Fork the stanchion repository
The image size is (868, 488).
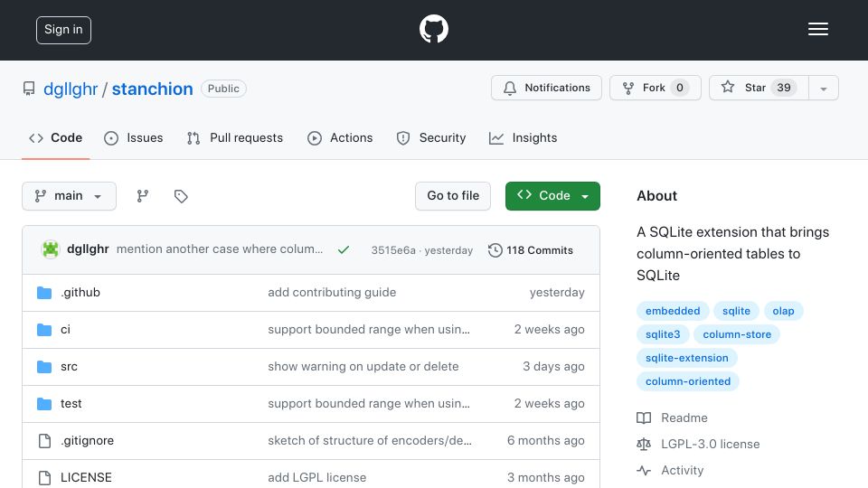pos(656,88)
